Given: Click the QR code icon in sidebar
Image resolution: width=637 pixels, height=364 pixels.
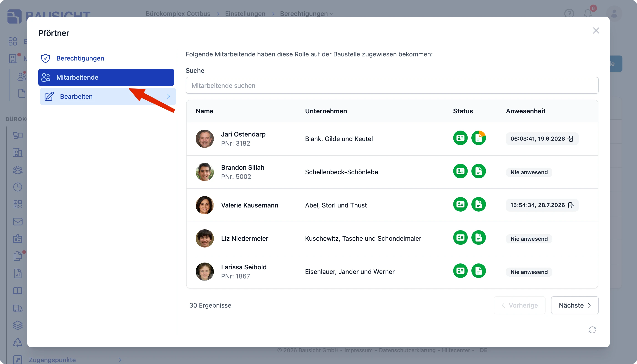Looking at the screenshot, I should pos(18,204).
